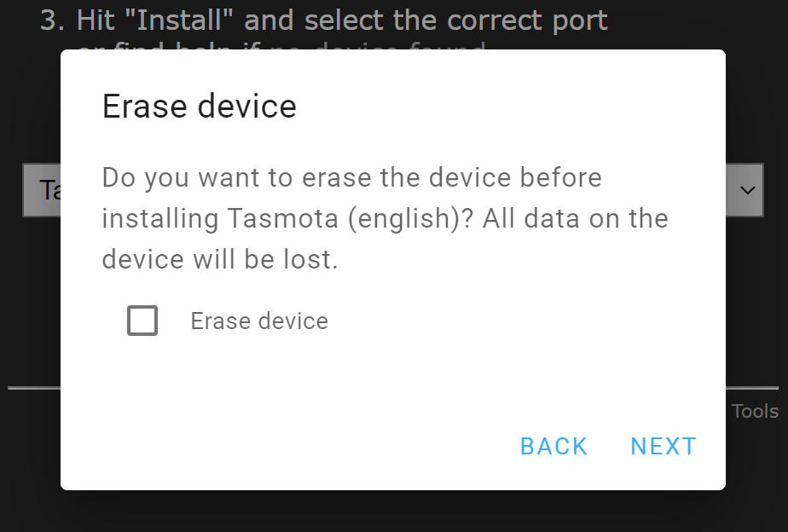The image size is (788, 532).
Task: Select the chevron icon near the dialog edge
Action: tap(745, 189)
